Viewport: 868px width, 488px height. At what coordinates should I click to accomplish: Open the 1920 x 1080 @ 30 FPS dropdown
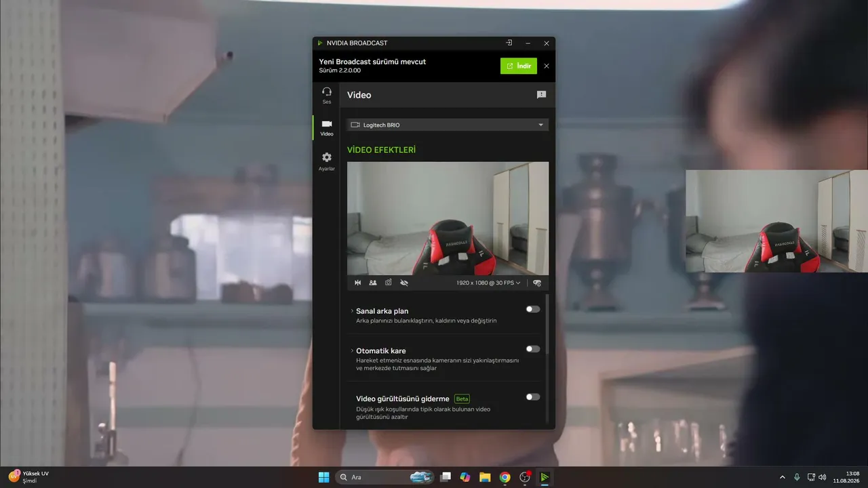click(x=488, y=283)
